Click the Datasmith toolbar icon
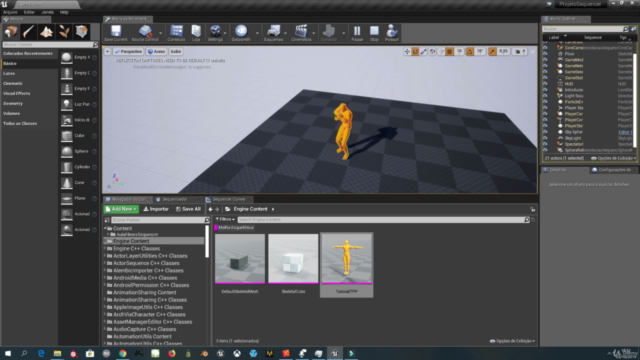Image resolution: width=640 pixels, height=360 pixels. click(x=241, y=33)
